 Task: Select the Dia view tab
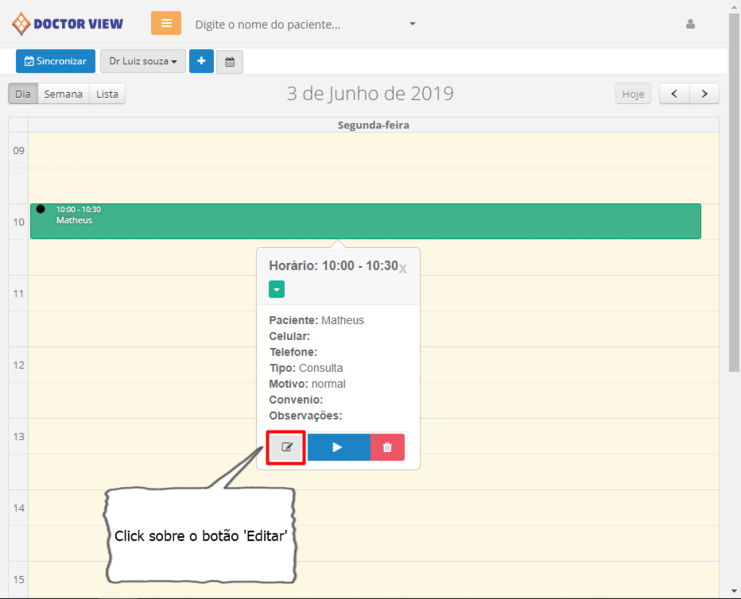(x=23, y=94)
